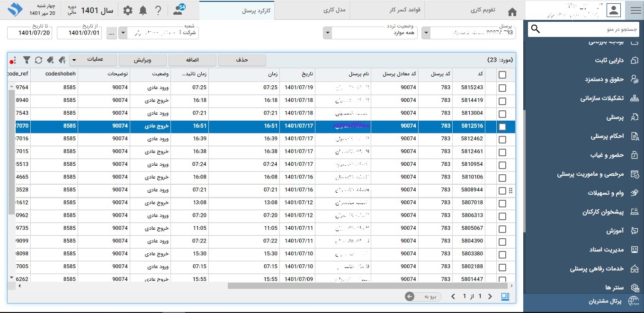Toggle the hamburger menu icon
This screenshot has width=644, height=313.
(x=635, y=10)
